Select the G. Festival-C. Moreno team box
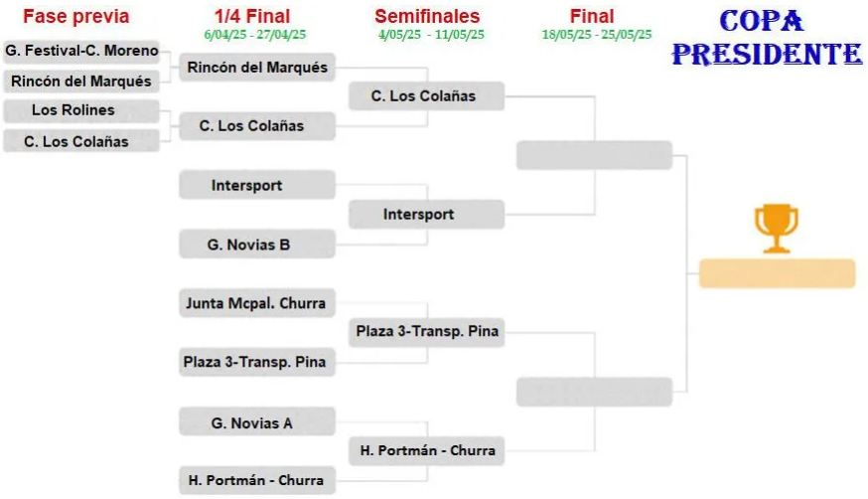Screen dimensions: 868x499 pyautogui.click(x=81, y=51)
